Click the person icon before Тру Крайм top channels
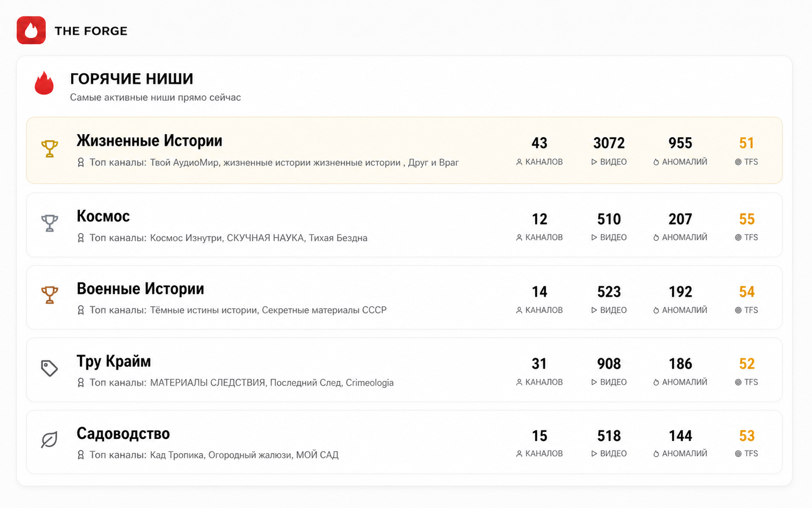Screen dimensions: 812x508 coord(80,383)
